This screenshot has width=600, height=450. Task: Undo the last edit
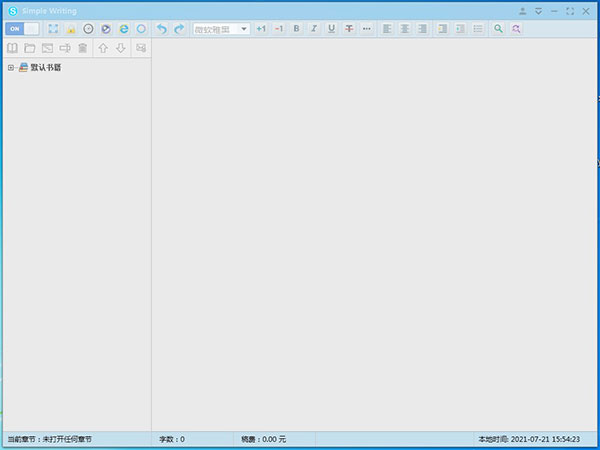coord(162,29)
